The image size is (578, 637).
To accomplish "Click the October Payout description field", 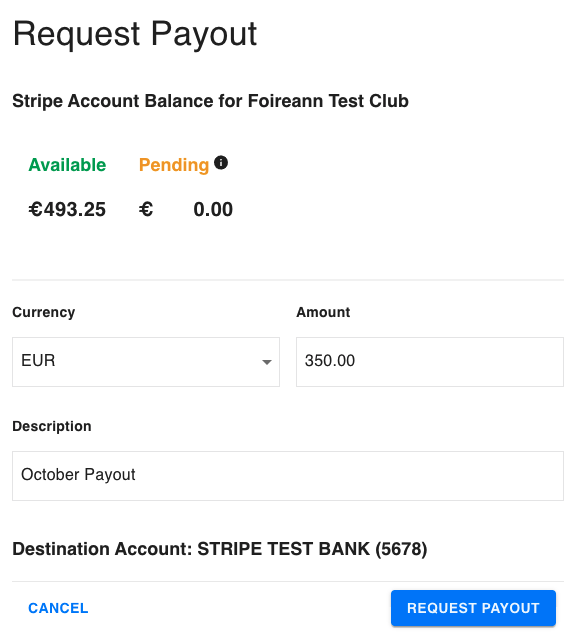I will 288,476.
